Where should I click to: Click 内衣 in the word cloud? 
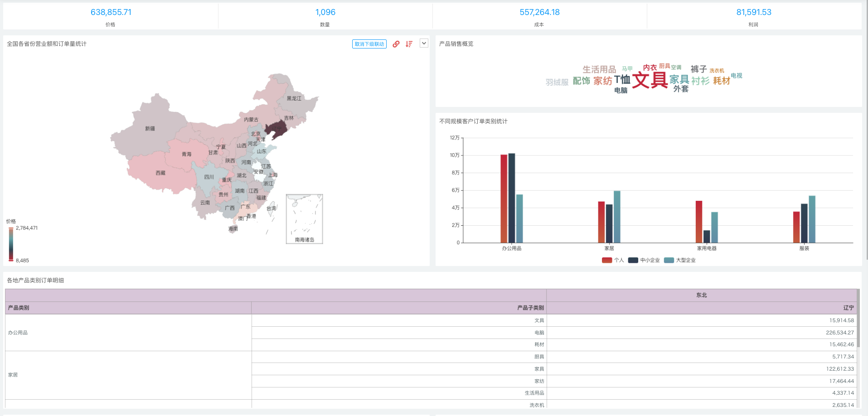click(x=650, y=68)
